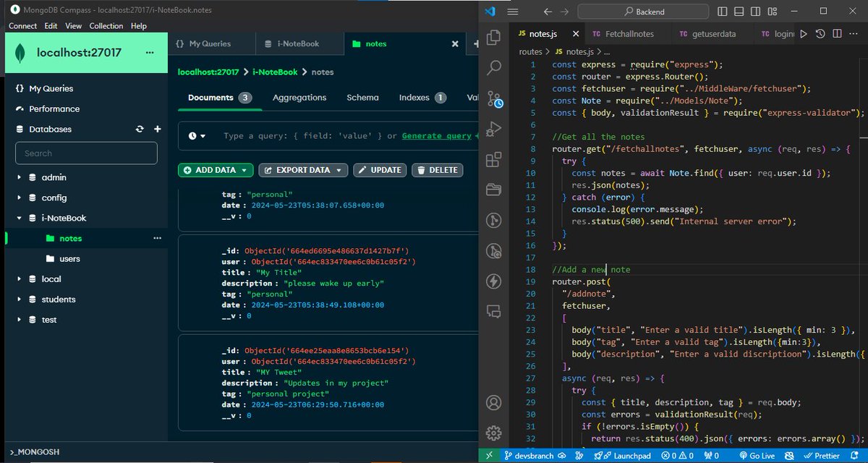Toggle the VS Code primary side bar
This screenshot has width=868, height=463.
[x=721, y=12]
